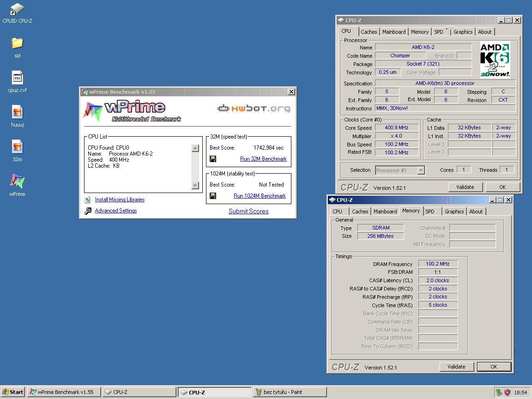Click the DRAM Frequency 100.2 MHz field

click(438, 264)
